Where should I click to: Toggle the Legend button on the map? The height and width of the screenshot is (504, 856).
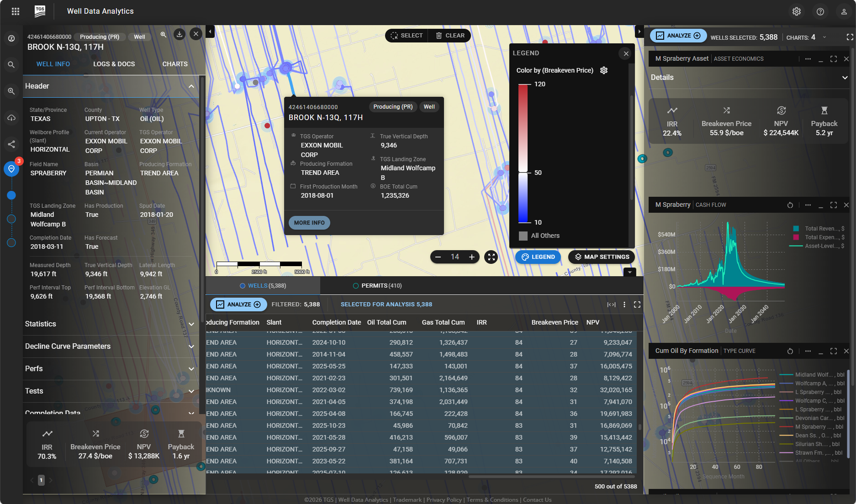(x=538, y=257)
